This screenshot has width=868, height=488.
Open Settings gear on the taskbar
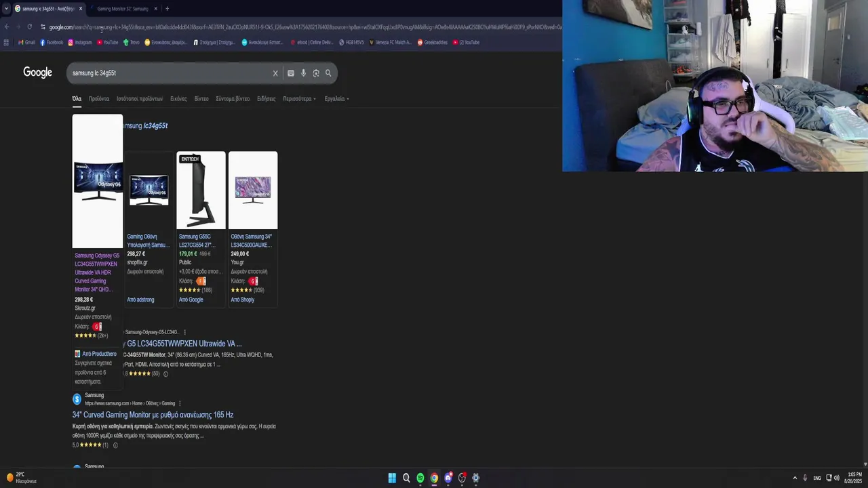click(x=475, y=478)
